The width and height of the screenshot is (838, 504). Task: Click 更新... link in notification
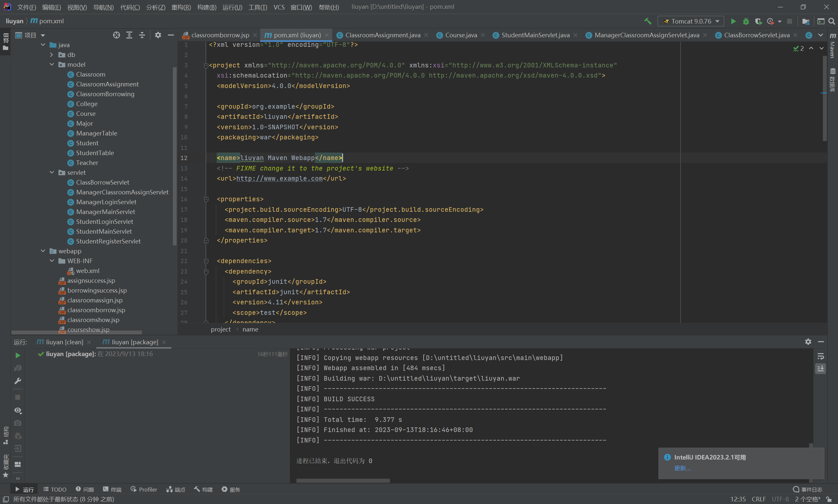click(x=682, y=468)
